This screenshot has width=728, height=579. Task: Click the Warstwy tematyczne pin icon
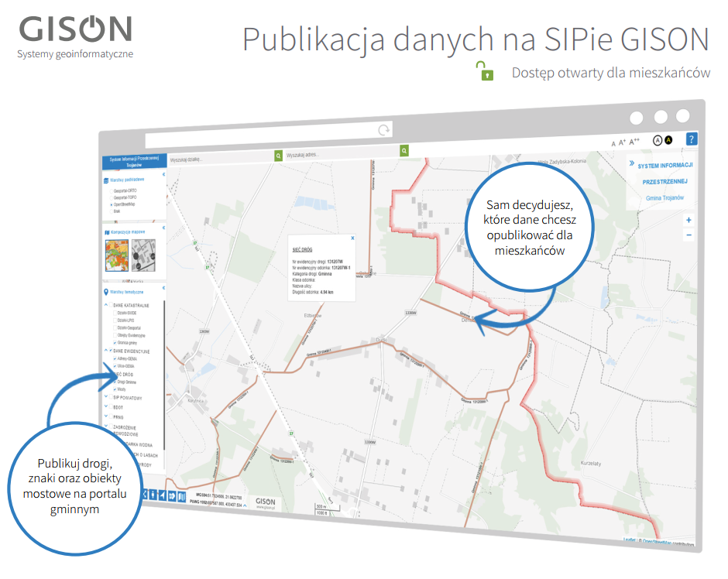click(106, 292)
